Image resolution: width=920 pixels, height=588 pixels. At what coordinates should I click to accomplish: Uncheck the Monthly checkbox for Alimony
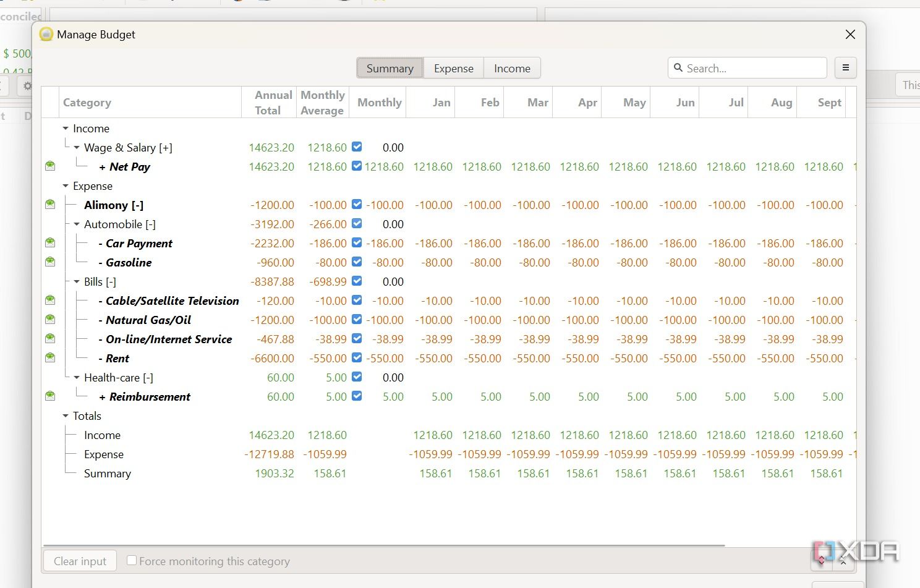(x=357, y=204)
